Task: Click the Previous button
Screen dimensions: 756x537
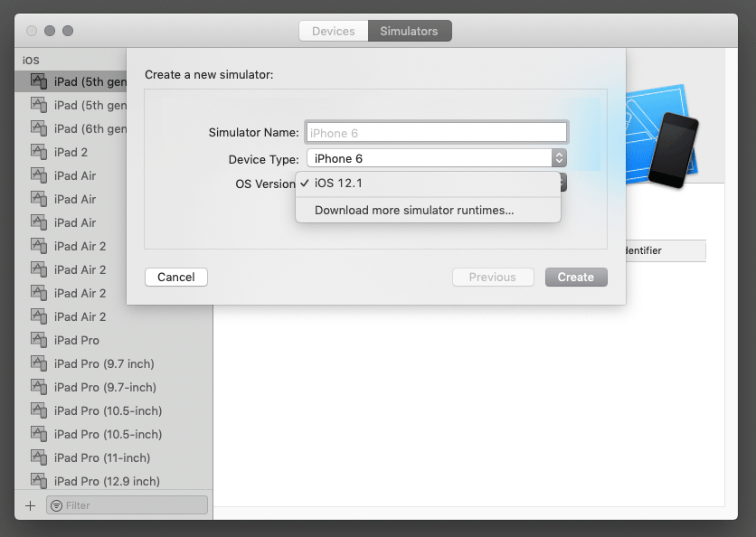Action: (x=493, y=278)
